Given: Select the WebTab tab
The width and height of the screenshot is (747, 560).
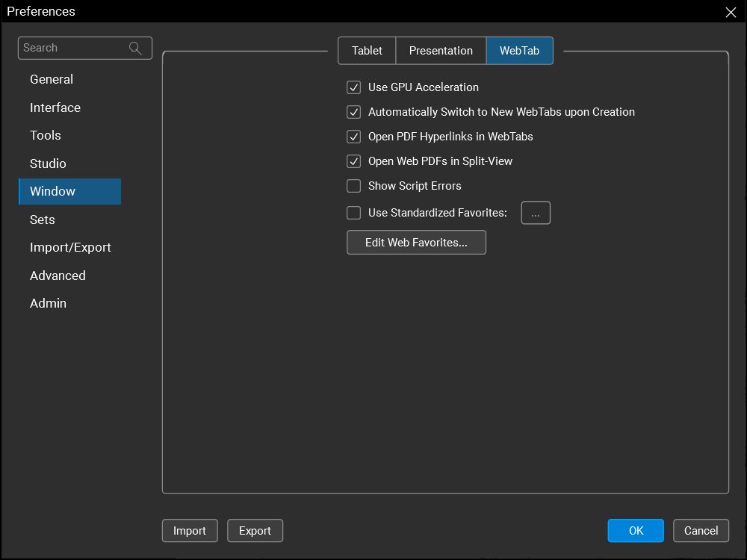Looking at the screenshot, I should 519,51.
